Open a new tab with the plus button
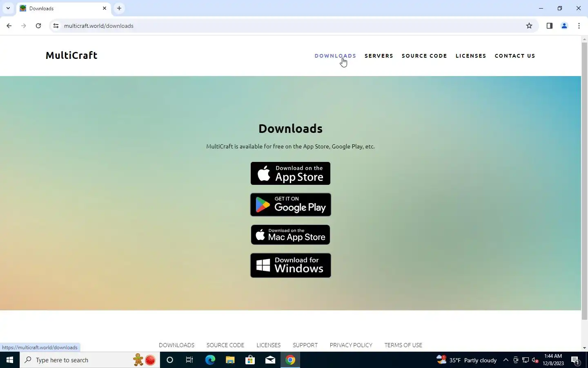Image resolution: width=588 pixels, height=368 pixels. 119,8
